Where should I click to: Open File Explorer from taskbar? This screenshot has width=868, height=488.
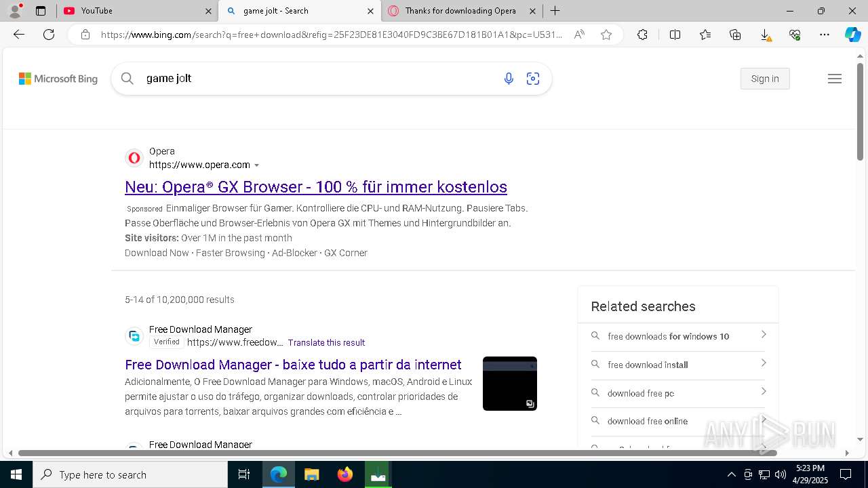tap(311, 474)
